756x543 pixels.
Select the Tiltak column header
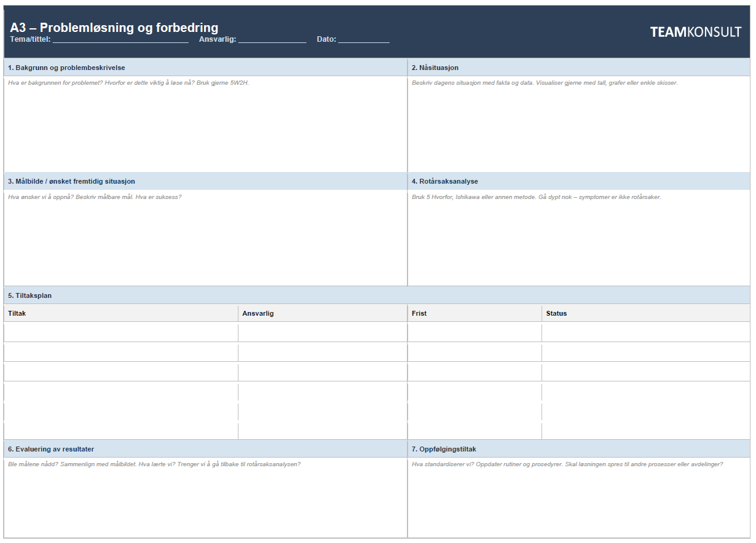(17, 313)
